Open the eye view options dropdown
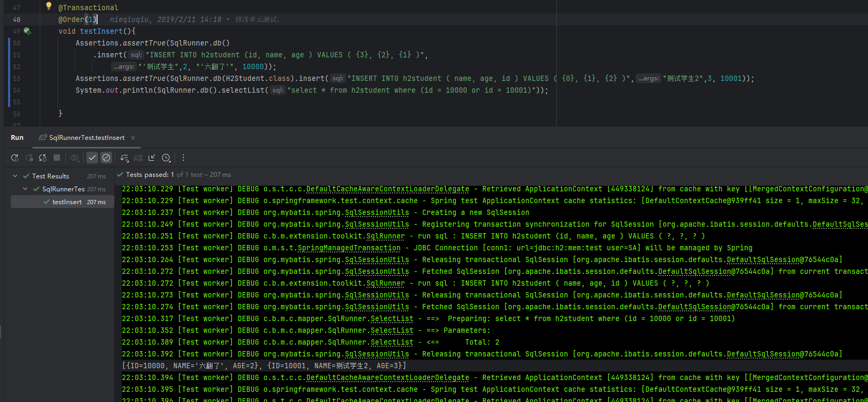The width and height of the screenshot is (868, 402). click(75, 158)
